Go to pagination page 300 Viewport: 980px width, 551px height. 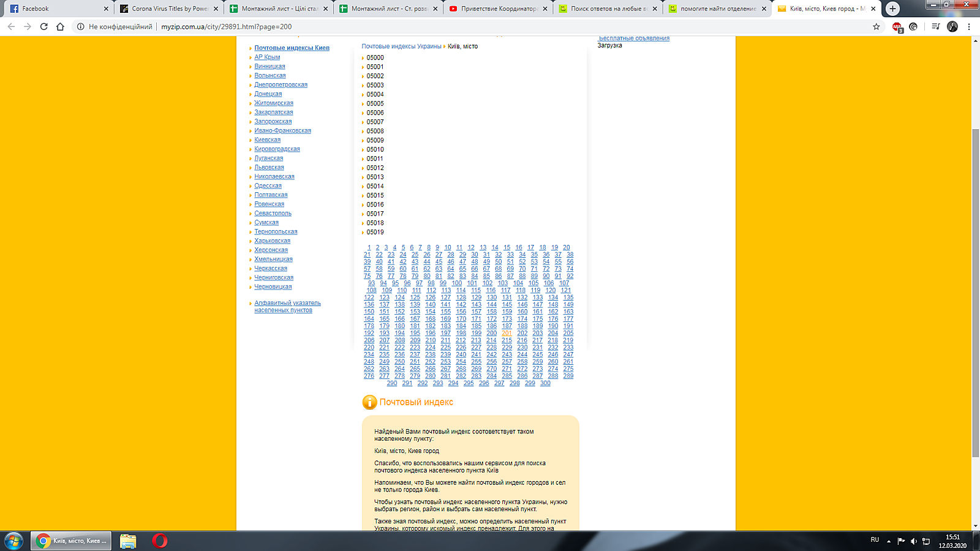click(x=545, y=383)
